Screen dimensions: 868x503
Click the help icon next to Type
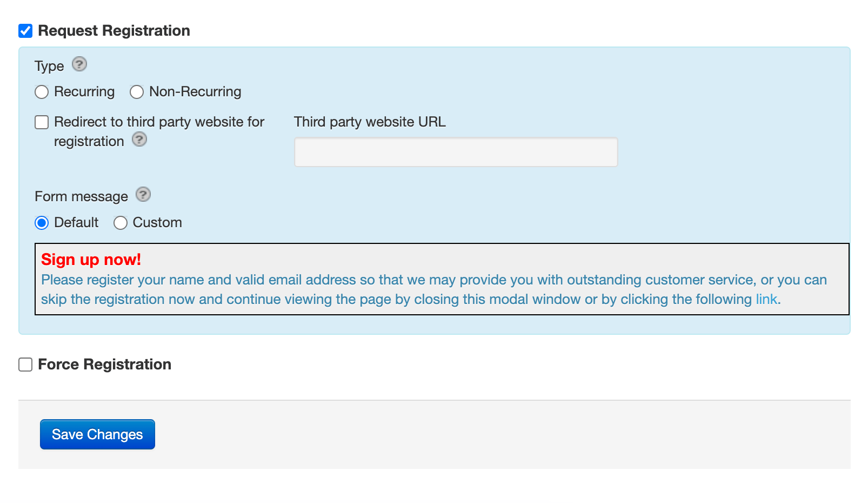[x=79, y=64]
